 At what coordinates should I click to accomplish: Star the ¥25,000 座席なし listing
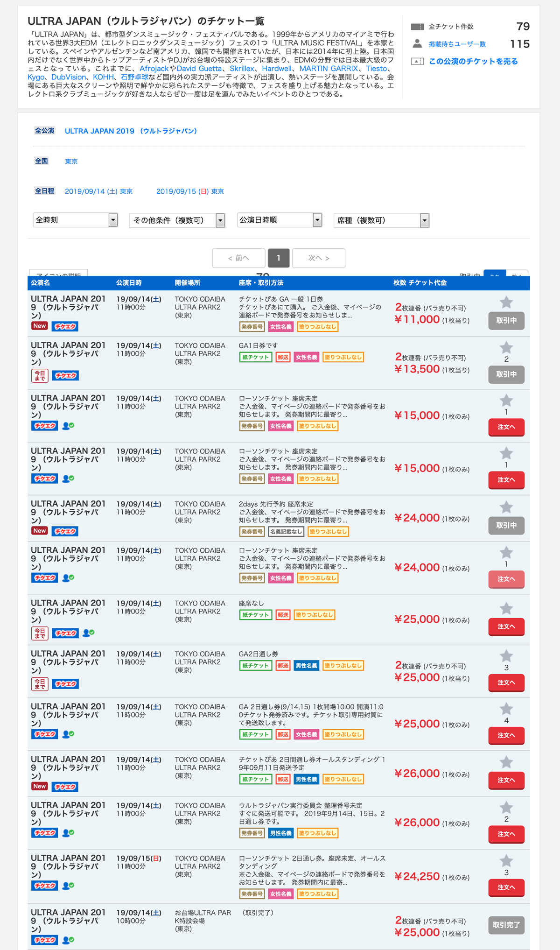point(506,608)
